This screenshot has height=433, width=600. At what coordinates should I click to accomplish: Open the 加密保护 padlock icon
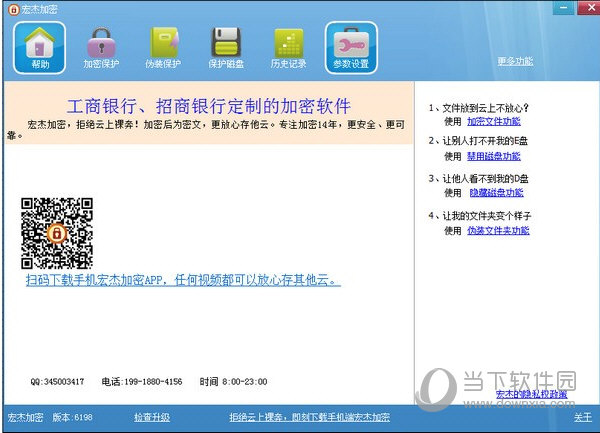click(x=101, y=47)
